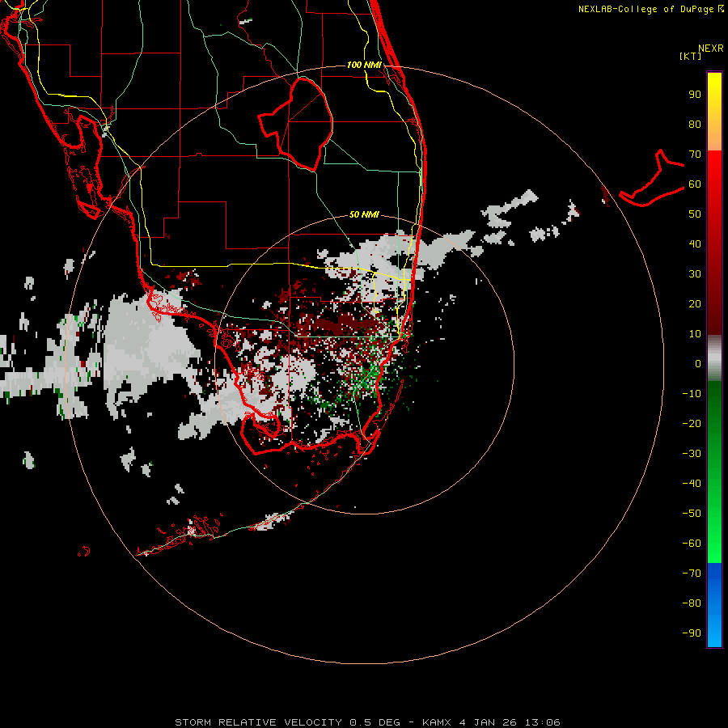The image size is (728, 728).
Task: Click the 90 value on velocity scale
Action: pyautogui.click(x=695, y=95)
